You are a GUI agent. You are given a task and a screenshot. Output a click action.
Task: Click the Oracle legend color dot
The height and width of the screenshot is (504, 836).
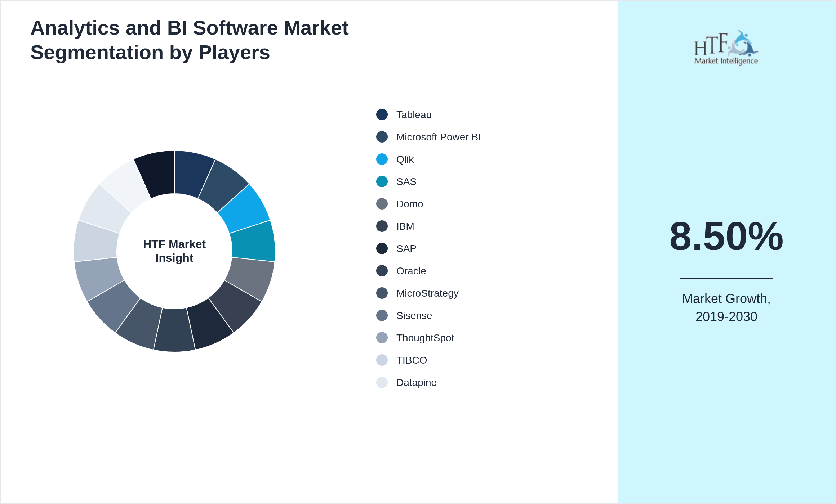[x=382, y=271]
